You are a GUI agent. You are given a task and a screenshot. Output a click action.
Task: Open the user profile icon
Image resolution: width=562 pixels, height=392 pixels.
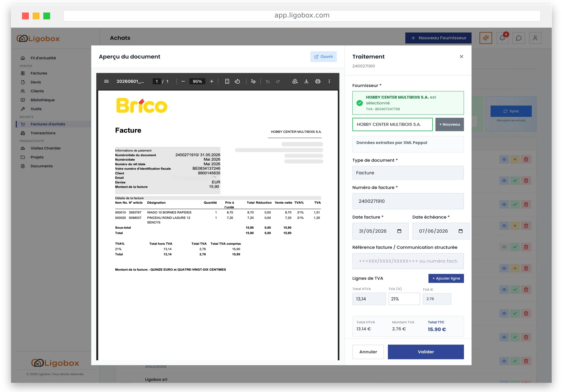click(535, 38)
